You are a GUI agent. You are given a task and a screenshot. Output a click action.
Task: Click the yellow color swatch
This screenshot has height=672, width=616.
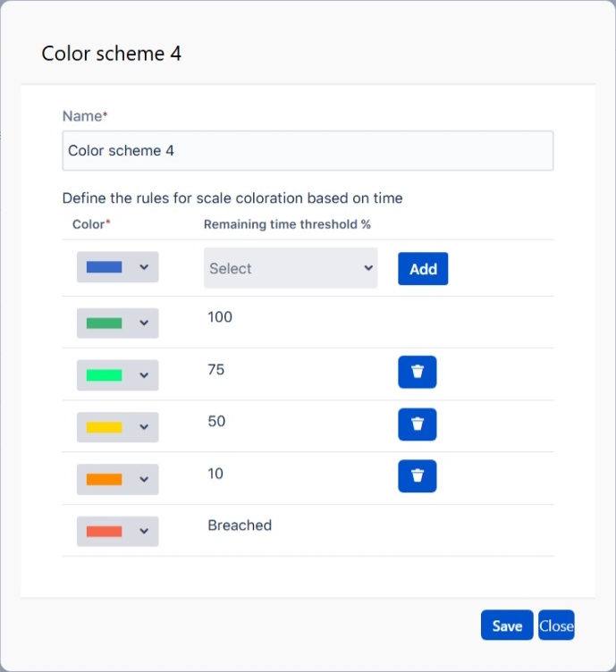point(104,427)
